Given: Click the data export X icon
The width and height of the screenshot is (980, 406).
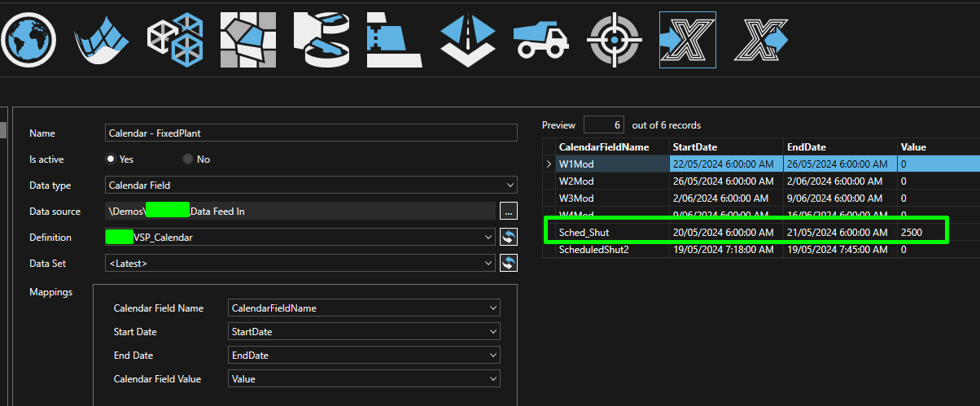Looking at the screenshot, I should pyautogui.click(x=761, y=39).
